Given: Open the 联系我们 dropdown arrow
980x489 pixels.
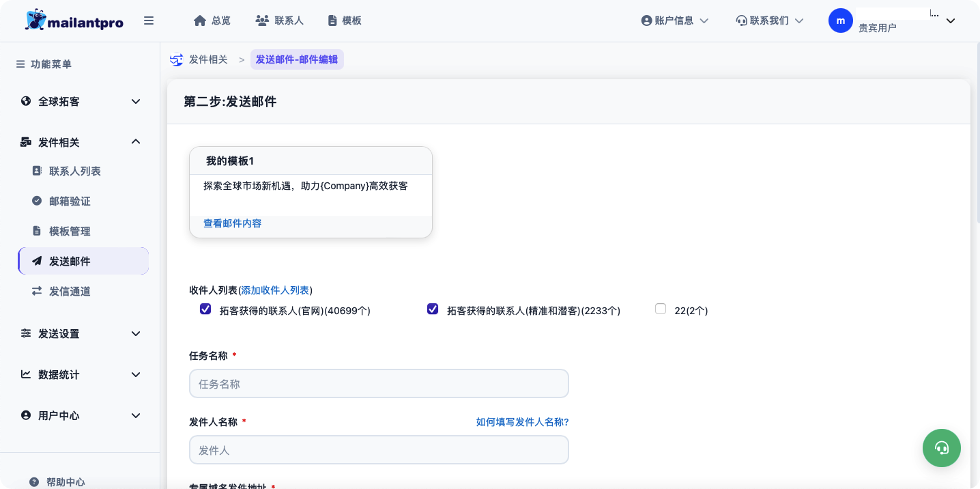Looking at the screenshot, I should point(799,20).
